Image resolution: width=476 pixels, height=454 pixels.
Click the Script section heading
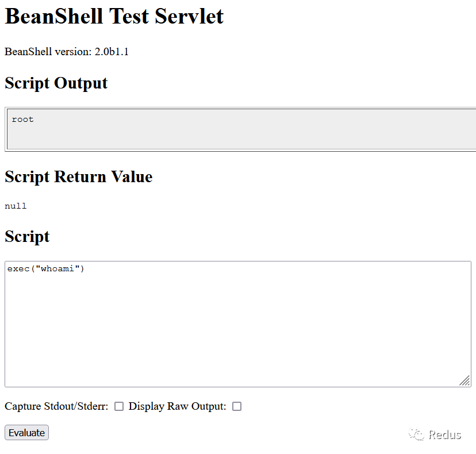click(x=27, y=237)
